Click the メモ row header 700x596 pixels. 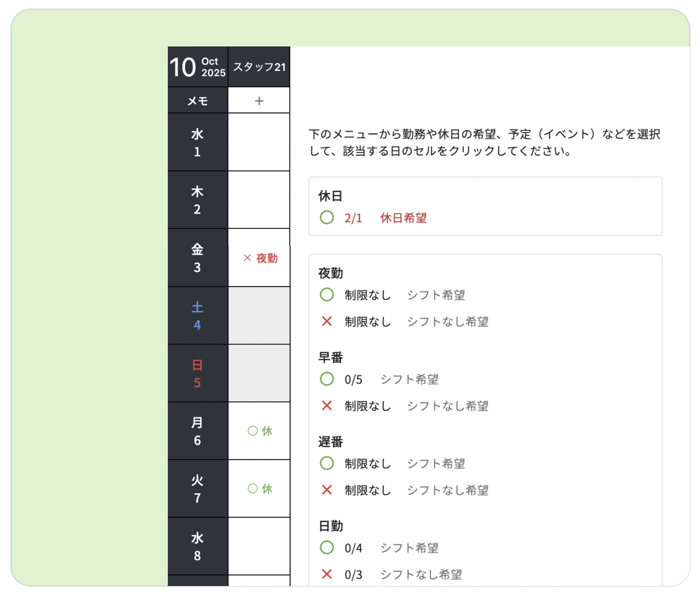(x=197, y=100)
